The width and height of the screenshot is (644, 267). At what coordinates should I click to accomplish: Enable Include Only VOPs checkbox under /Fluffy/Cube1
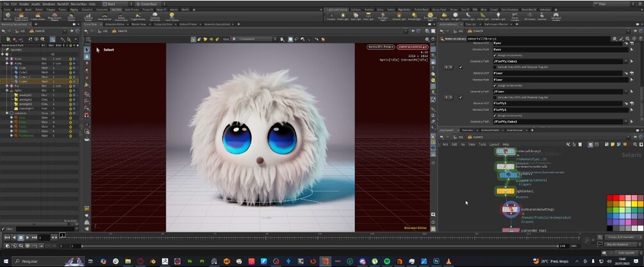pyautogui.click(x=494, y=67)
